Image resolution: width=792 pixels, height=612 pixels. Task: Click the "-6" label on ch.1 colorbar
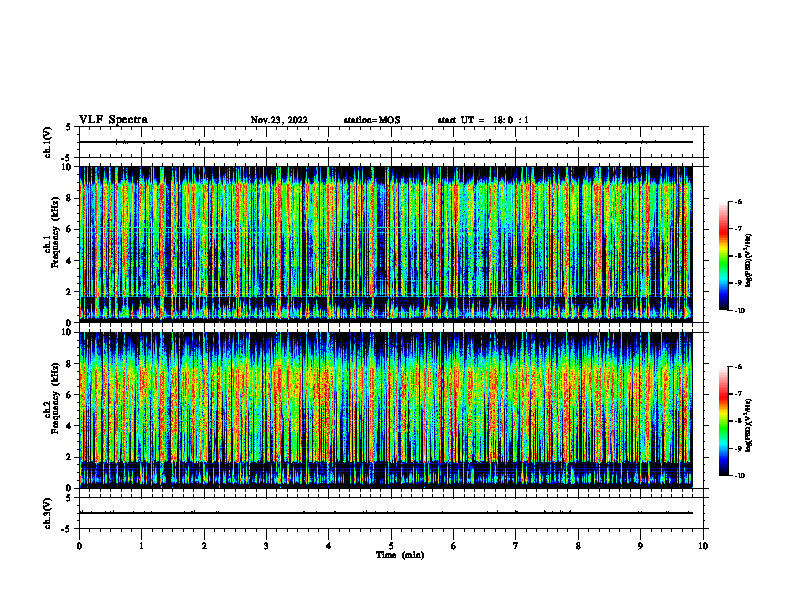pos(738,202)
